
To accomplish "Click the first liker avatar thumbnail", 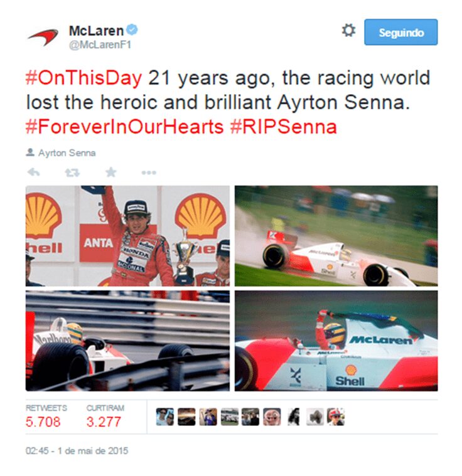I will (164, 416).
